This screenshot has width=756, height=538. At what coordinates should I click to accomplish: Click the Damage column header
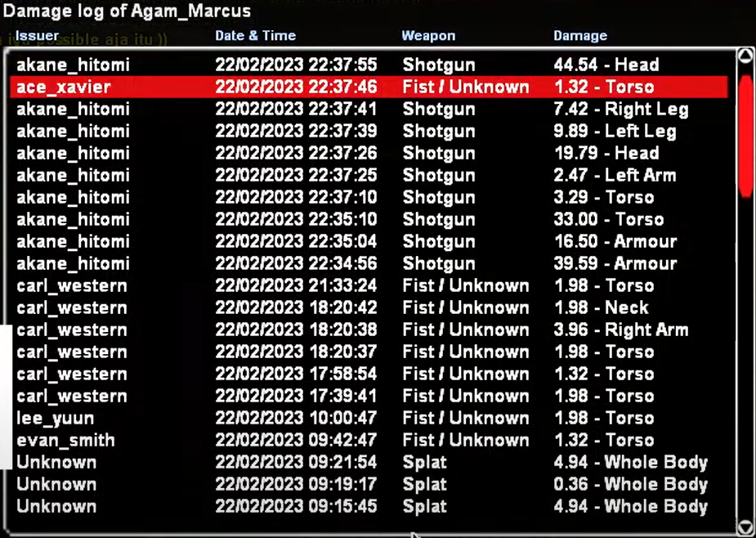point(580,36)
